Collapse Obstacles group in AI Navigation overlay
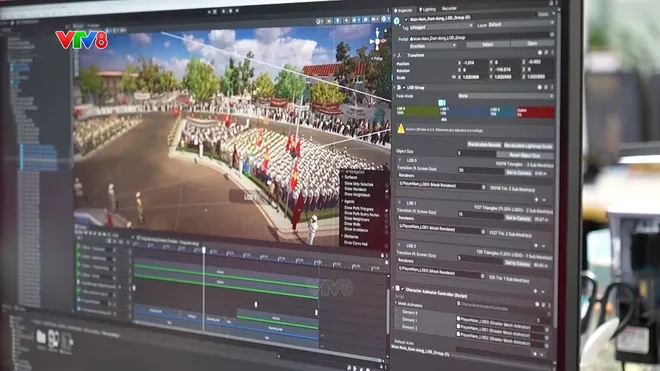Screen dimensions: 660x371 coord(343,236)
